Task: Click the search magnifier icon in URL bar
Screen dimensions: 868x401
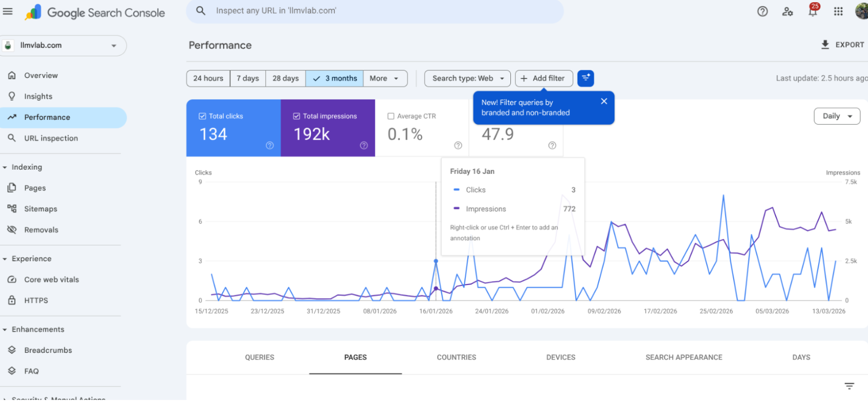Action: [200, 11]
